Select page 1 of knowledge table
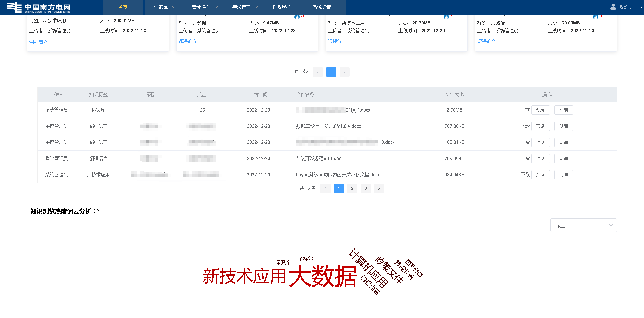This screenshot has height=318, width=644. click(x=339, y=188)
